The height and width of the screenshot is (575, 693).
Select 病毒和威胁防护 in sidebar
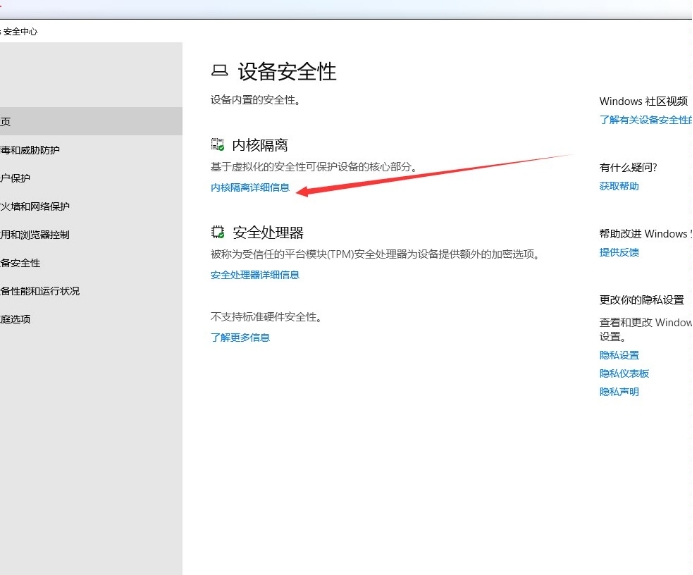point(30,150)
